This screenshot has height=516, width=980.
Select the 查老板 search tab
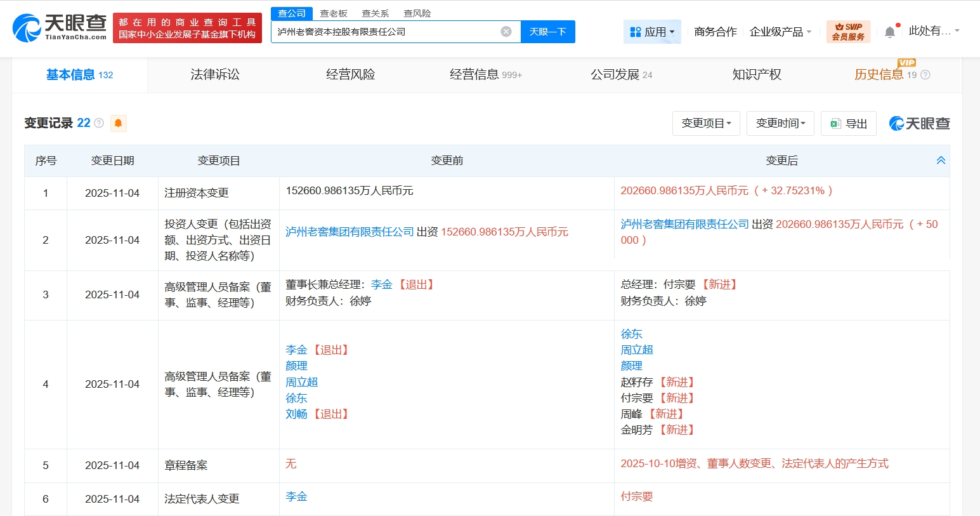click(x=334, y=13)
